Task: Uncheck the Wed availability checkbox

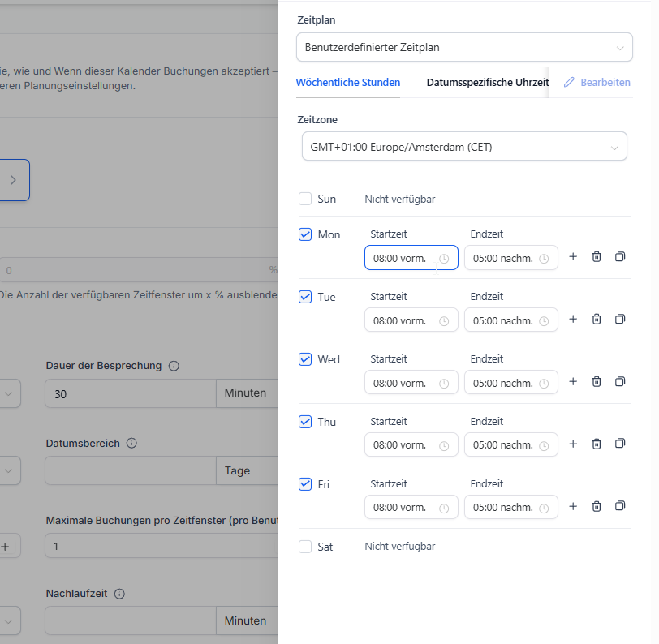Action: pos(305,359)
